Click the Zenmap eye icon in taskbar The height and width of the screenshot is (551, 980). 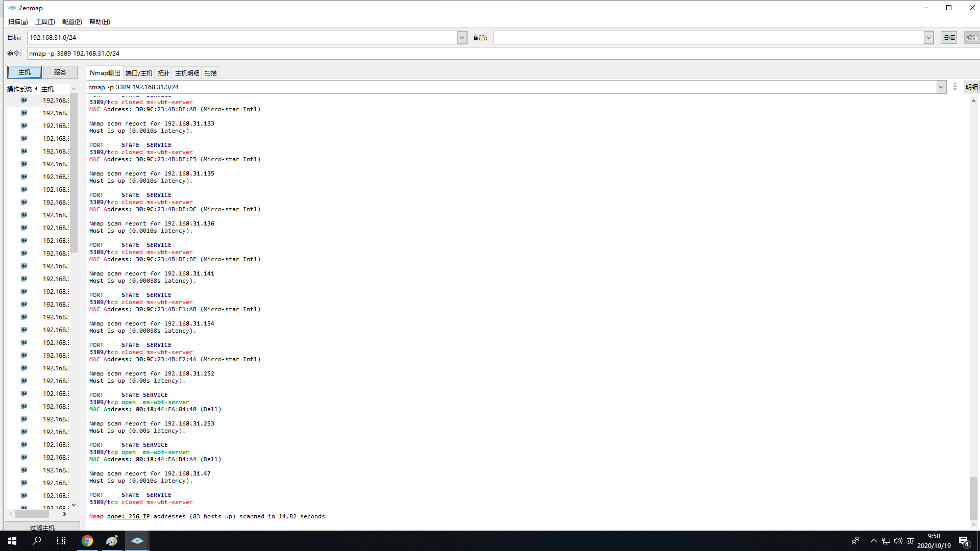137,541
